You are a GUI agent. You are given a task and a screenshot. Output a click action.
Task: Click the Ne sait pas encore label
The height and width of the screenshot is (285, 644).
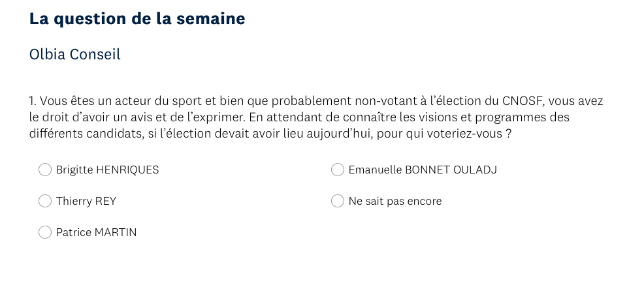tap(395, 202)
